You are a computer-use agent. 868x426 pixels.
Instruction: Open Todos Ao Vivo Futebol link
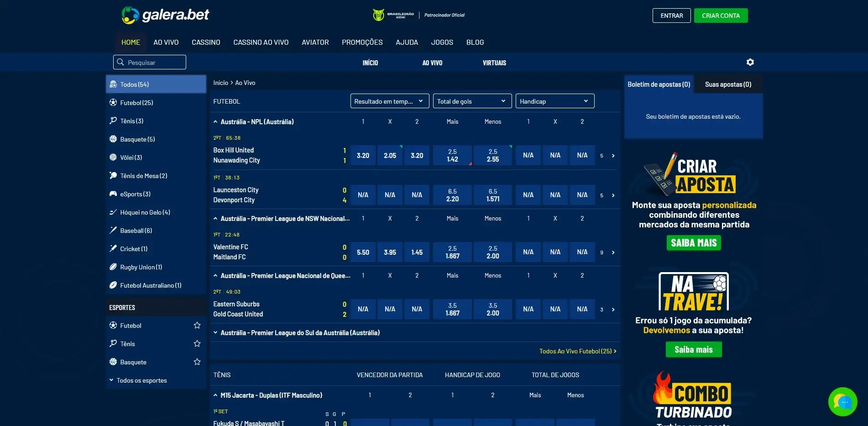tap(577, 351)
